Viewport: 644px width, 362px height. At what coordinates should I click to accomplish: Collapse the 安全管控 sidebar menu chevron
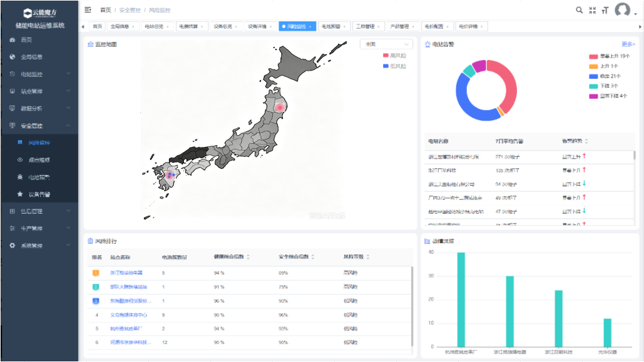(68, 125)
